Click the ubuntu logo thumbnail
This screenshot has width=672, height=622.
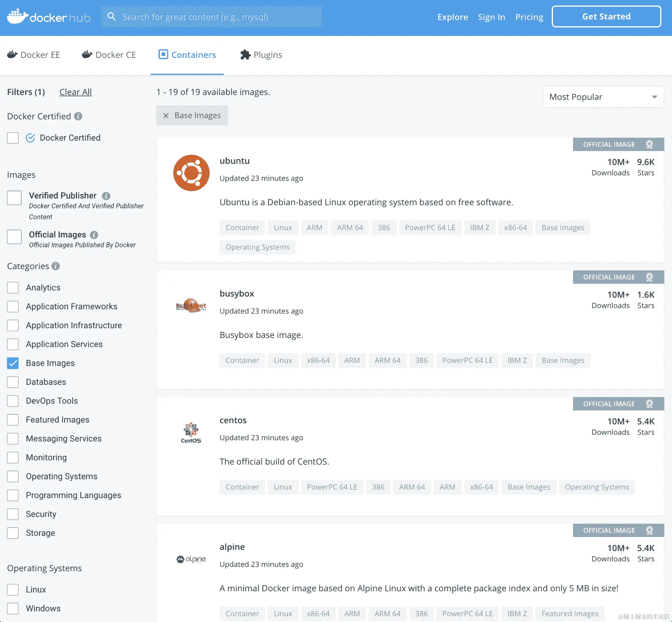[x=191, y=173]
